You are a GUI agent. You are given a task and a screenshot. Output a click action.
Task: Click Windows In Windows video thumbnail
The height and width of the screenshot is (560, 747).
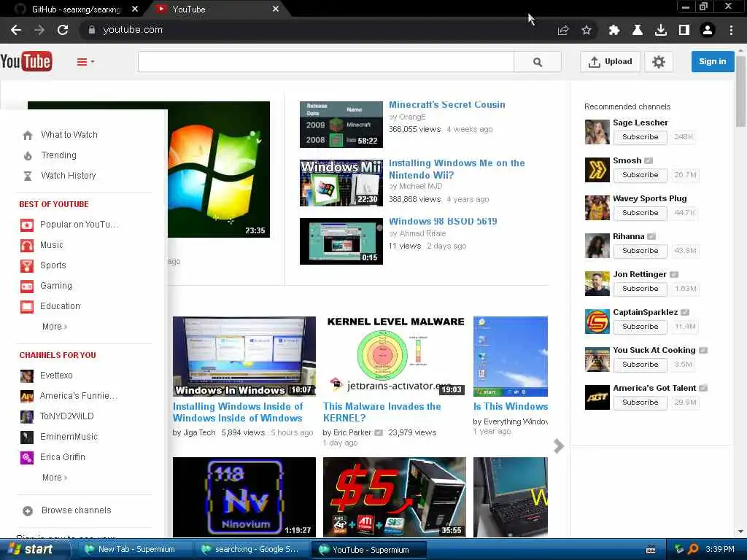[x=244, y=356]
